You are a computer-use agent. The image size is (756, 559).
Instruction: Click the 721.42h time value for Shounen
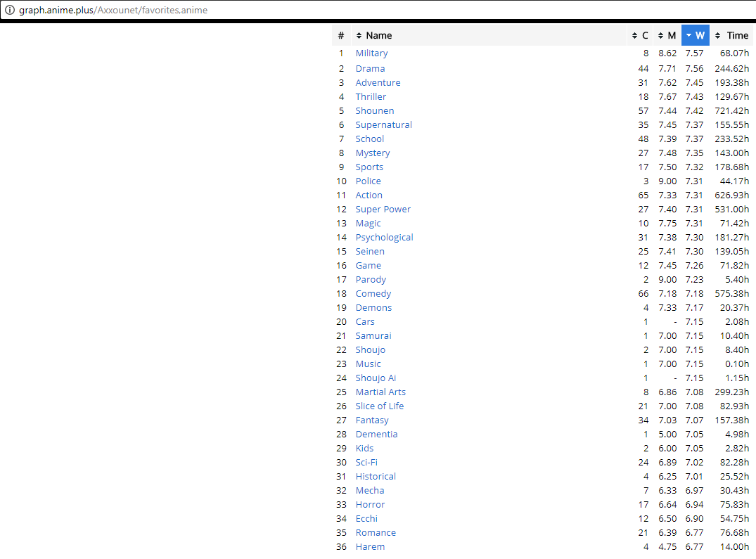tap(731, 110)
